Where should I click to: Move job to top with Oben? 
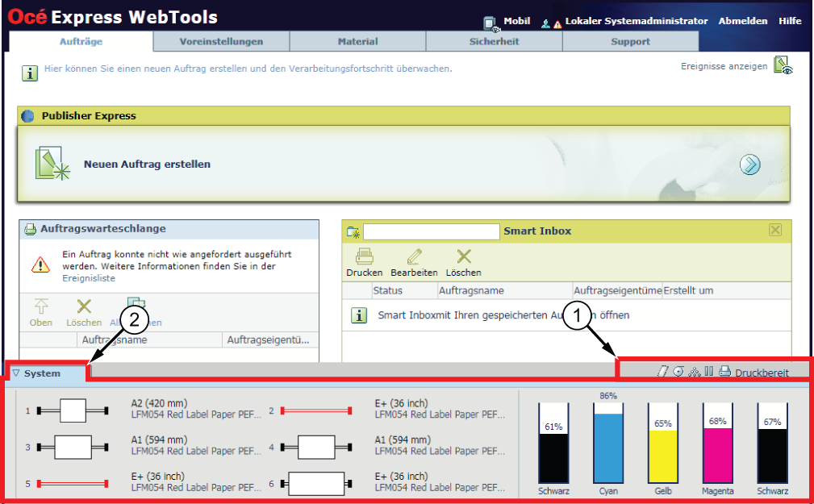(41, 313)
